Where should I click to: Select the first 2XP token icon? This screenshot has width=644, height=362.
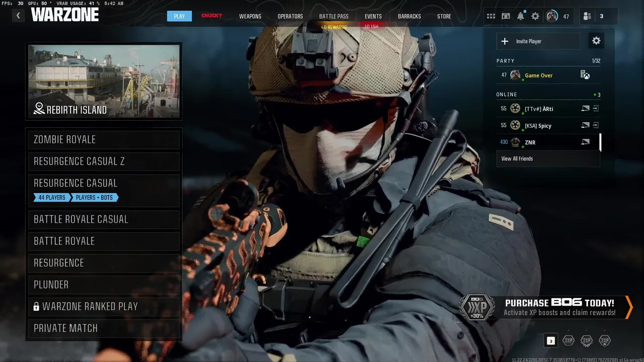pyautogui.click(x=568, y=341)
